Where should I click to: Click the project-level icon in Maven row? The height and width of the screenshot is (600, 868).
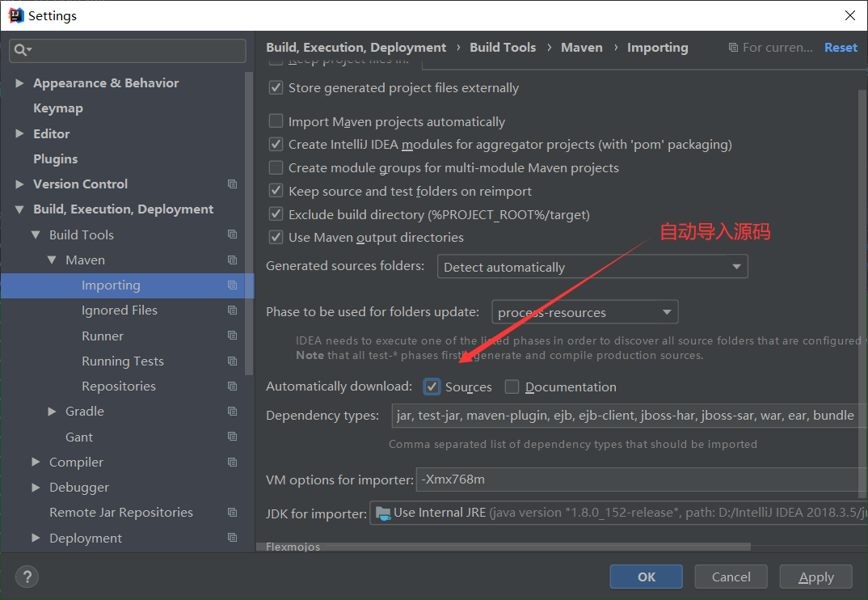[233, 260]
